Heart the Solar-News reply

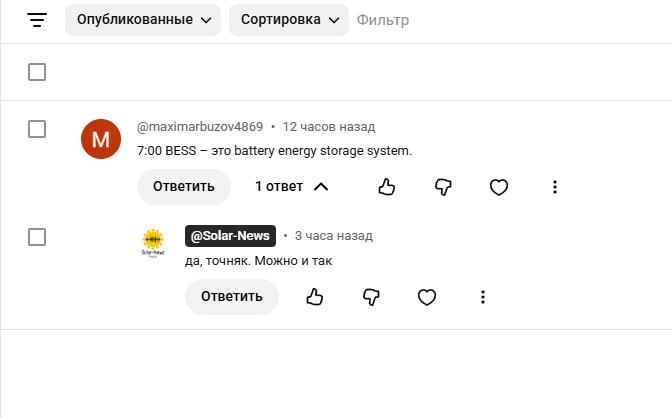point(427,297)
